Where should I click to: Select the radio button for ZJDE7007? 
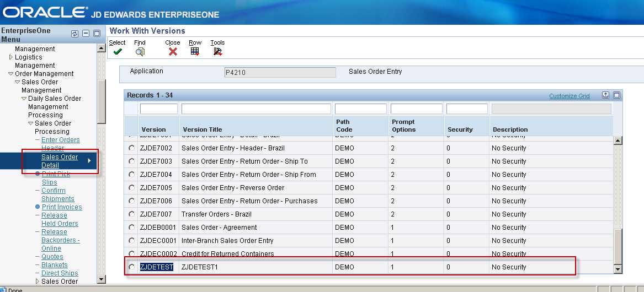[131, 214]
